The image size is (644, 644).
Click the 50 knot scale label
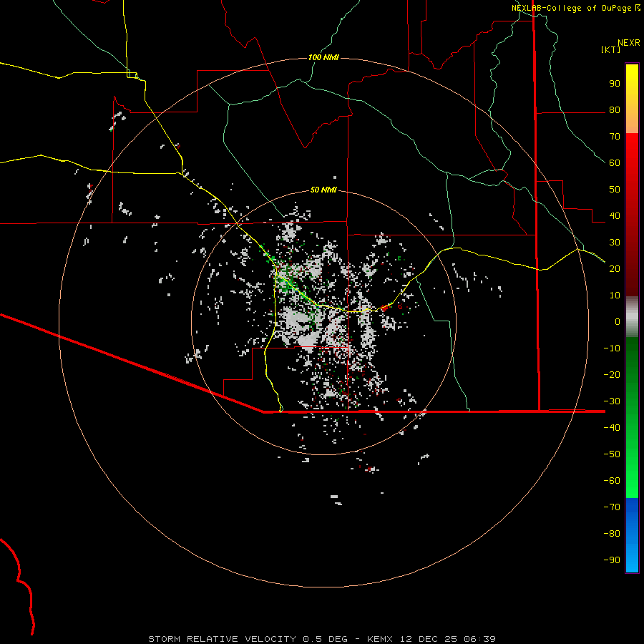[615, 190]
